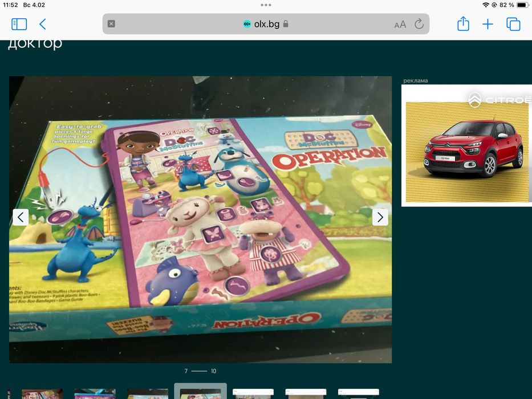Viewport: 532px width, 399px height.
Task: Open the Safari sidebar panel
Action: pyautogui.click(x=19, y=24)
